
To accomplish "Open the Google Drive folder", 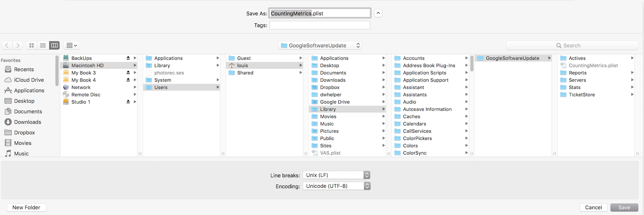I will [x=348, y=102].
